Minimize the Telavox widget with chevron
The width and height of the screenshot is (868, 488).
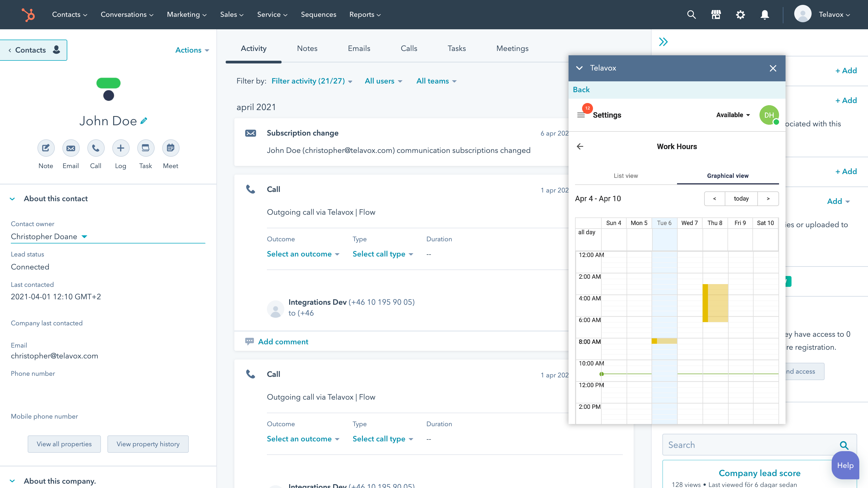(x=579, y=68)
